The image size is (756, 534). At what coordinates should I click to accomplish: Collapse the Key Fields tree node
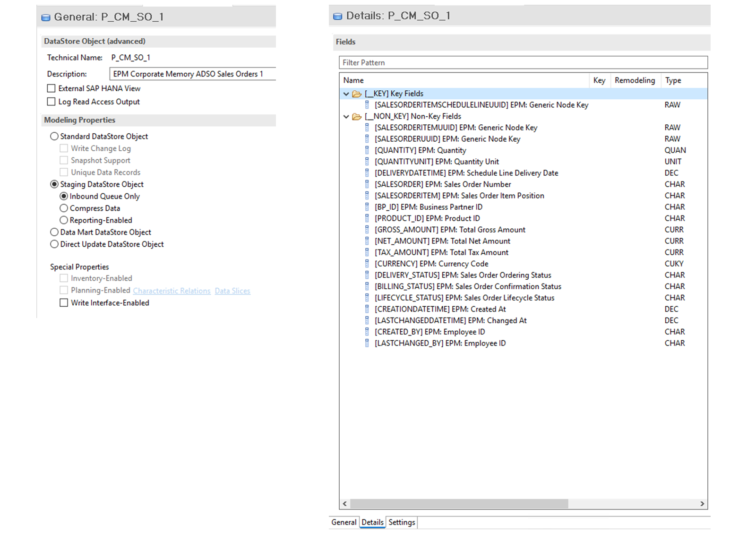[x=346, y=94]
